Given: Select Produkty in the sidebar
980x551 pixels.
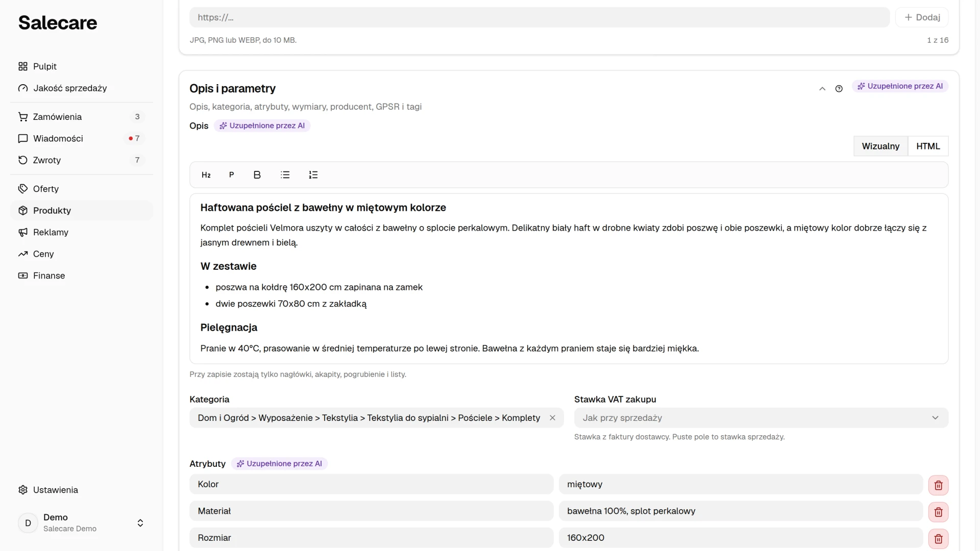Looking at the screenshot, I should tap(82, 211).
